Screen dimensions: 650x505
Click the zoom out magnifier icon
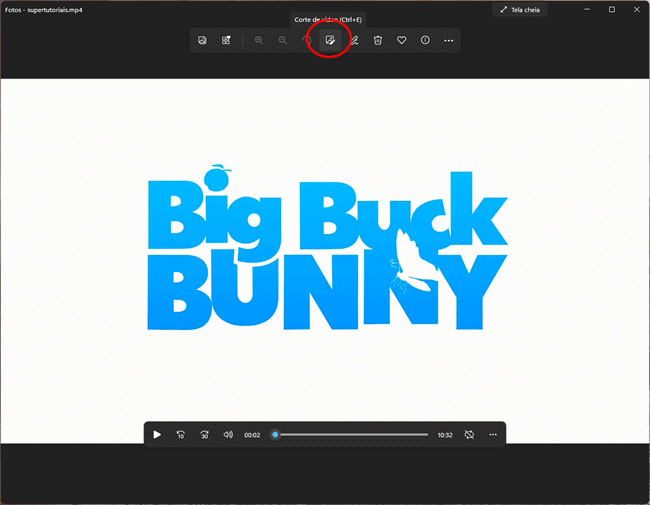(x=283, y=40)
